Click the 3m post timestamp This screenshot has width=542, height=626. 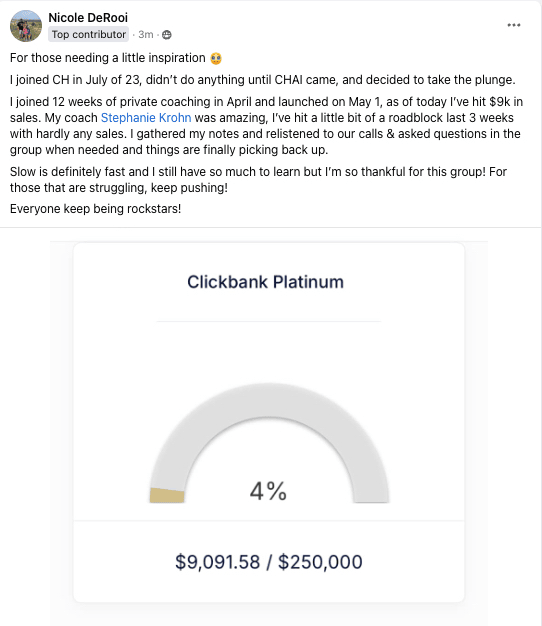click(x=146, y=35)
